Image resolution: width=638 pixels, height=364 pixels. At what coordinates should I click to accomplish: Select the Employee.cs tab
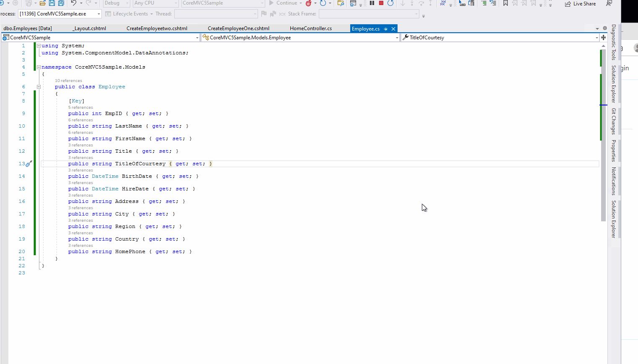click(x=366, y=28)
